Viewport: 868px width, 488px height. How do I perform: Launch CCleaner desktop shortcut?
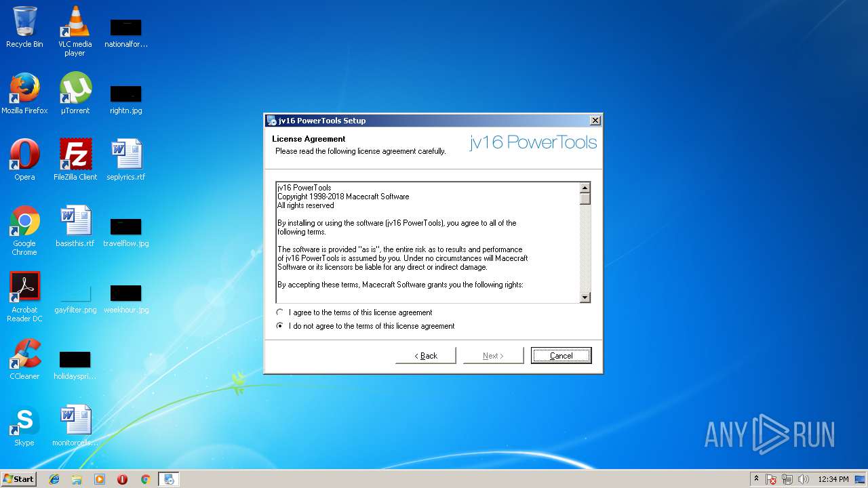[24, 359]
